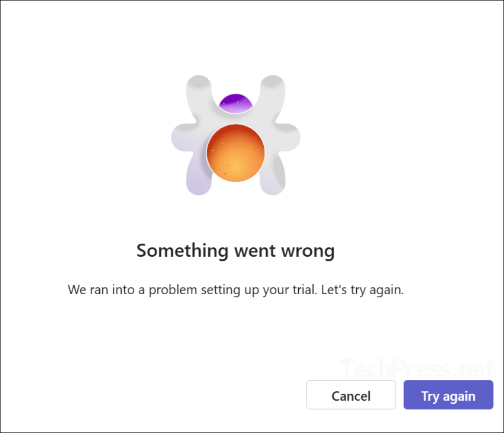Click the purple half-circle in the illustration
504x433 pixels.
pos(235,102)
